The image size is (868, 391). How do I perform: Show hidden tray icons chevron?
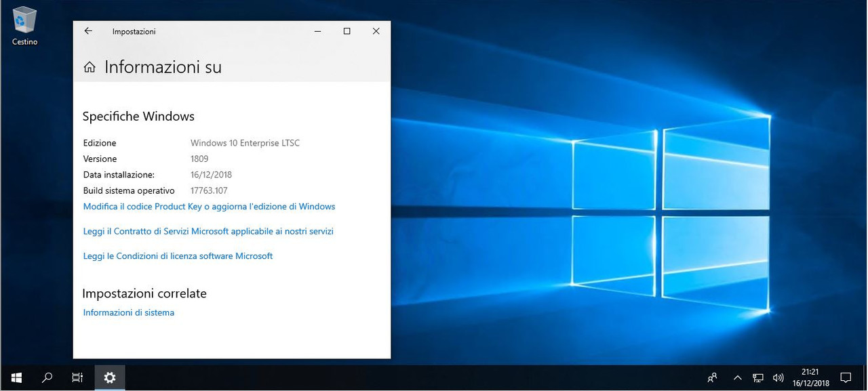(x=737, y=377)
